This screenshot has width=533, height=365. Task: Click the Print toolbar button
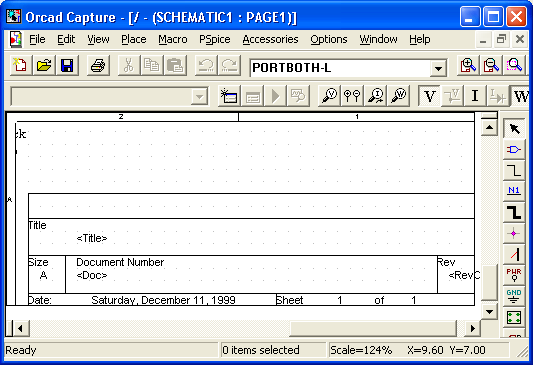(98, 65)
